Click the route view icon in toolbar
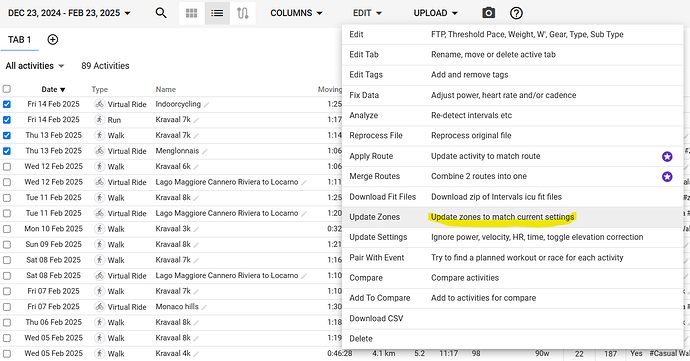The image size is (690, 361). [243, 13]
